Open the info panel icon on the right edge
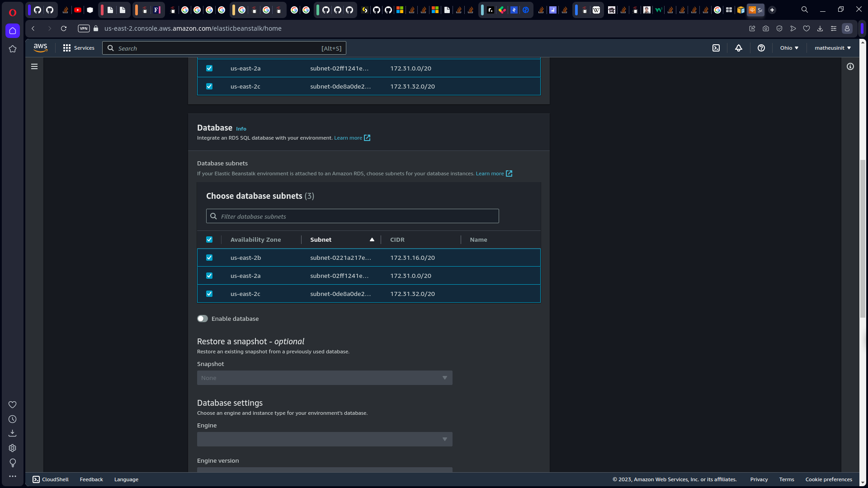The width and height of the screenshot is (868, 488). tap(850, 66)
